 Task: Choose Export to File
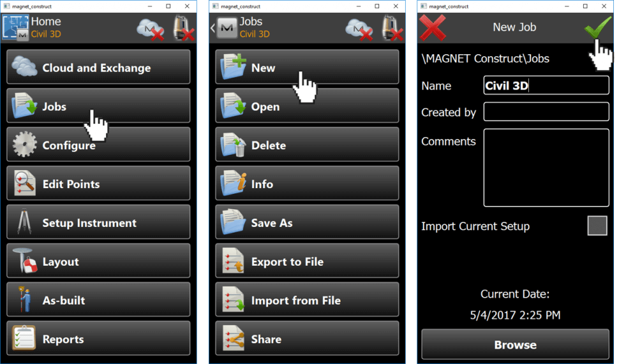[x=307, y=261]
